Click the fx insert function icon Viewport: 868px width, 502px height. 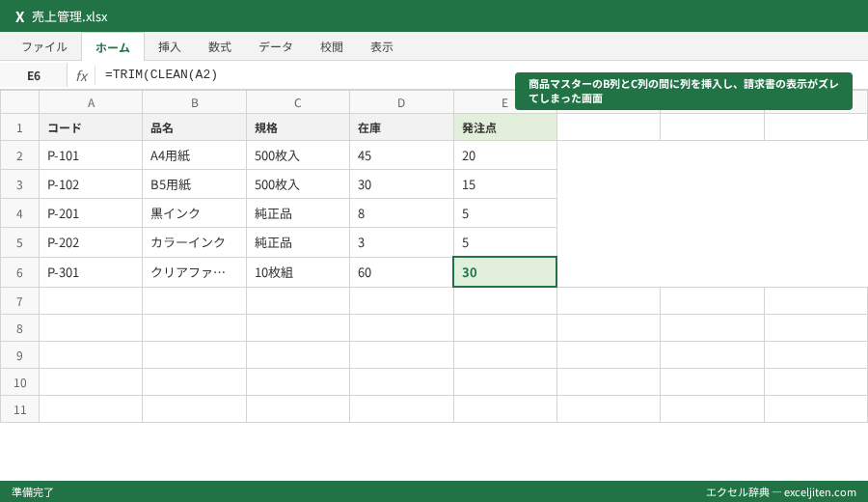coord(81,75)
